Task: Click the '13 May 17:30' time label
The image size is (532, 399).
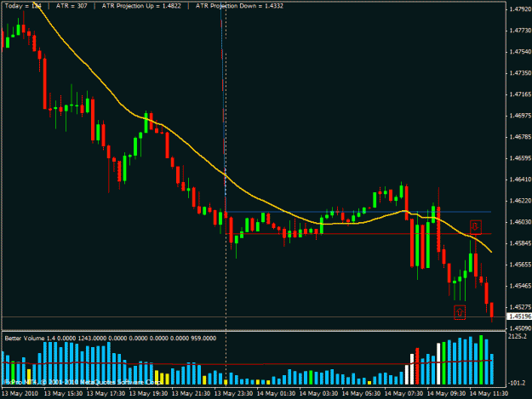Action: click(106, 394)
